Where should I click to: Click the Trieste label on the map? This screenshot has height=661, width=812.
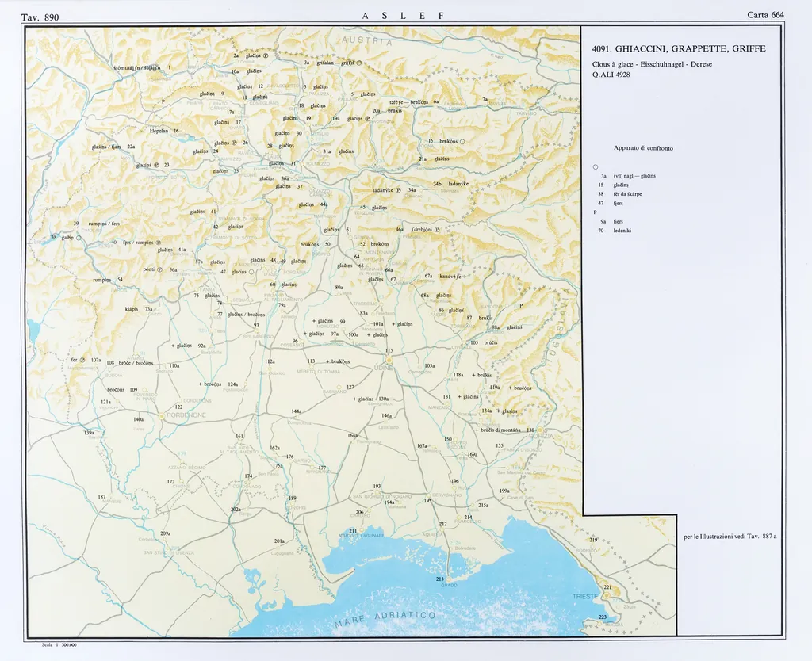pos(586,595)
